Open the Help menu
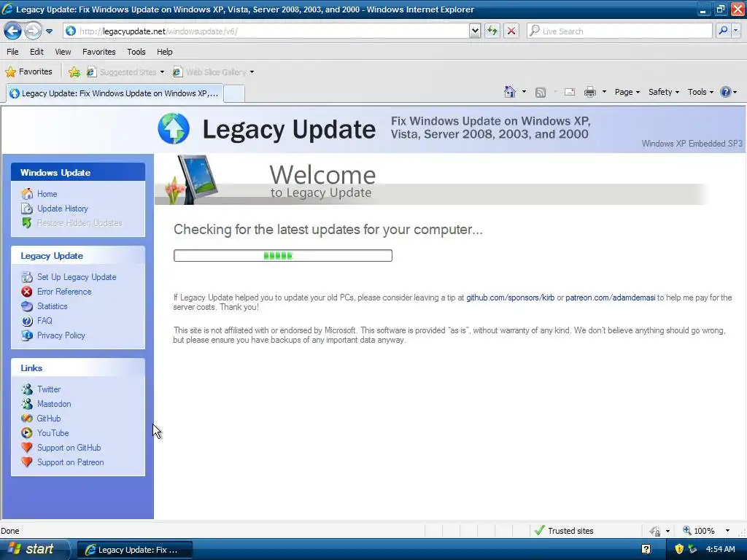 [x=164, y=52]
